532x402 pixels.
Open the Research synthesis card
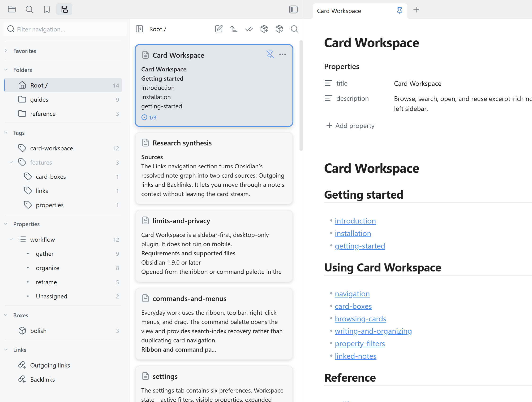click(214, 168)
